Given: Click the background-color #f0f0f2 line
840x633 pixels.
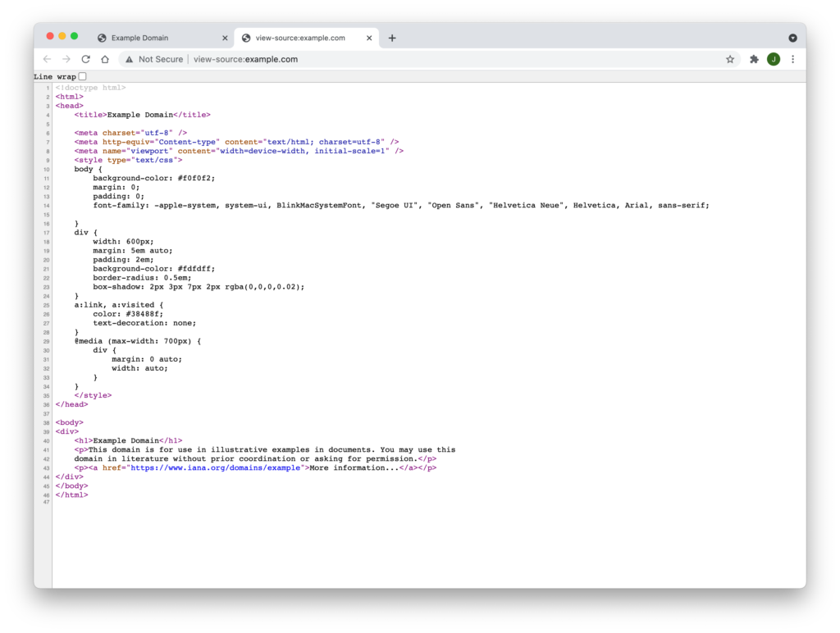Looking at the screenshot, I should [x=153, y=178].
